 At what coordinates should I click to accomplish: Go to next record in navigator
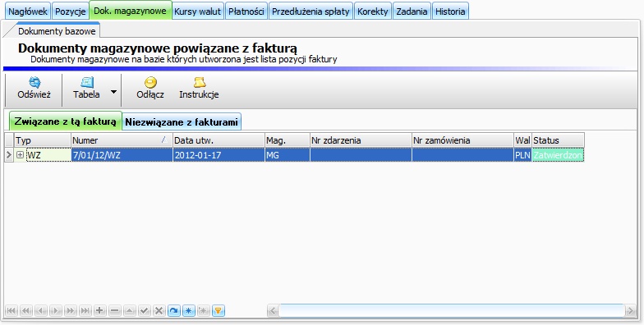coord(56,310)
